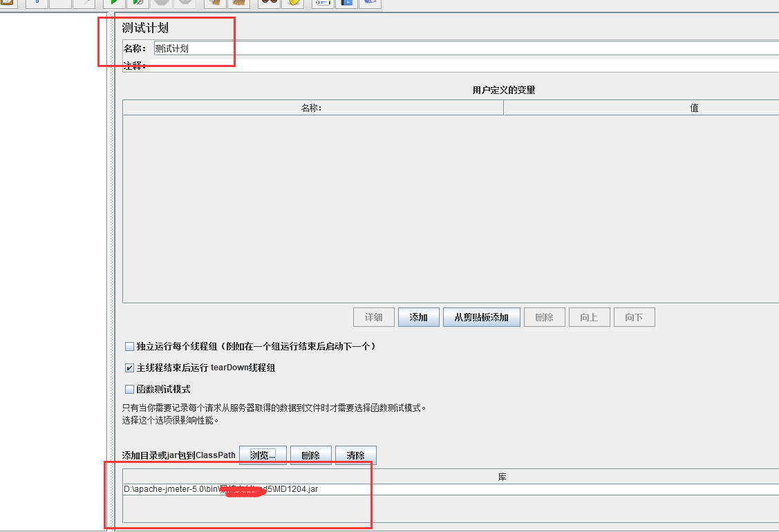
Task: Click the binoculars Search icon
Action: [x=269, y=3]
